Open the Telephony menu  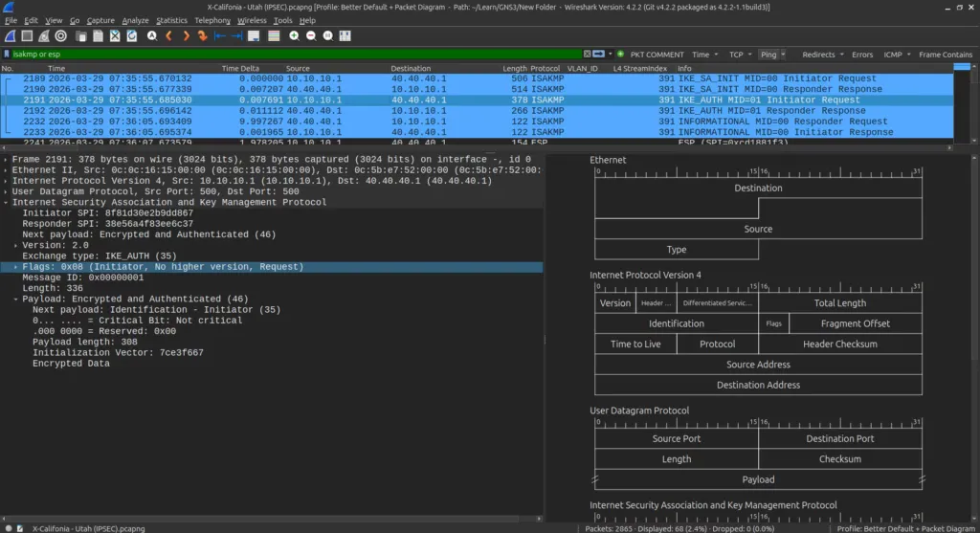(212, 21)
